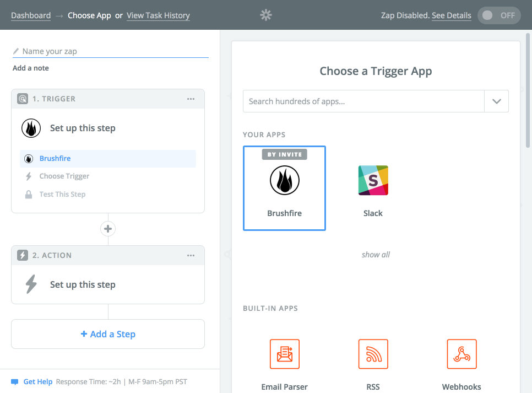Click the Search hundreds of apps field
Screen dimensions: 532x393
(363, 101)
